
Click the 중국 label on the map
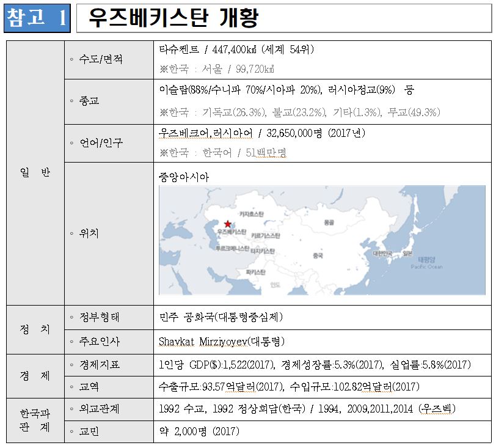[x=318, y=255]
